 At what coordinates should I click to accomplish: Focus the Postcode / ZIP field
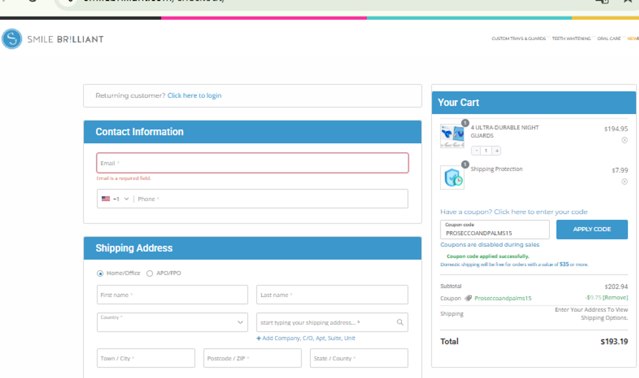(x=252, y=358)
